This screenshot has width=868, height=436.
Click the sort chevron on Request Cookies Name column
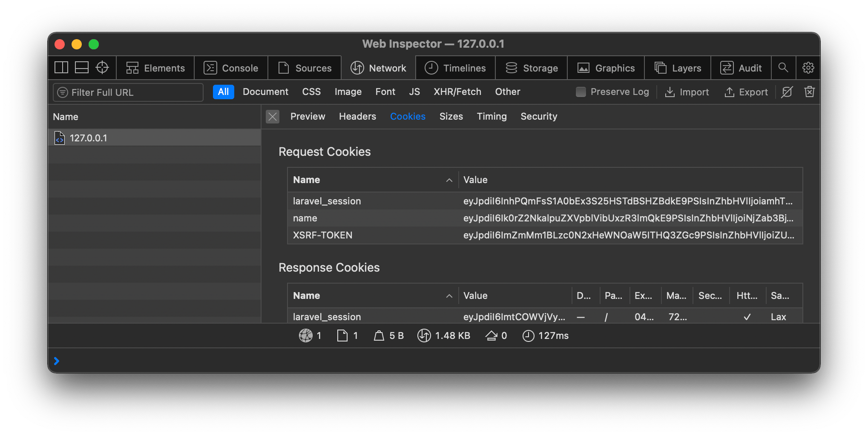pyautogui.click(x=450, y=180)
